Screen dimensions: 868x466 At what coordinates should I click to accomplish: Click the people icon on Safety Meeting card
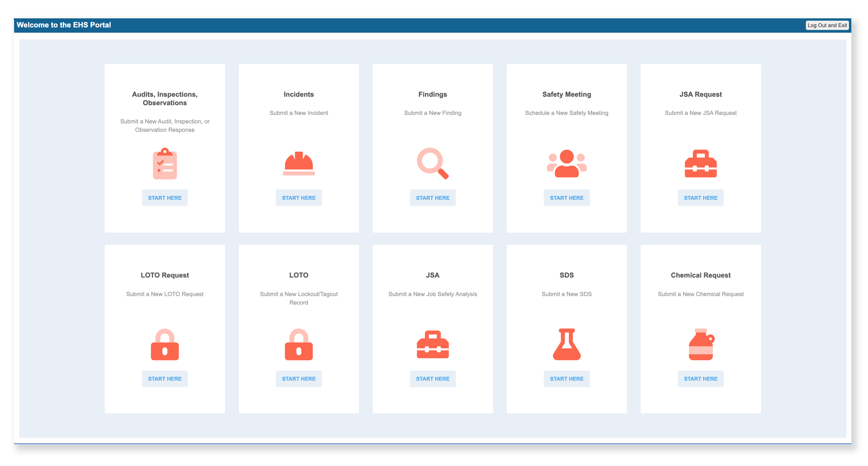[x=566, y=163]
